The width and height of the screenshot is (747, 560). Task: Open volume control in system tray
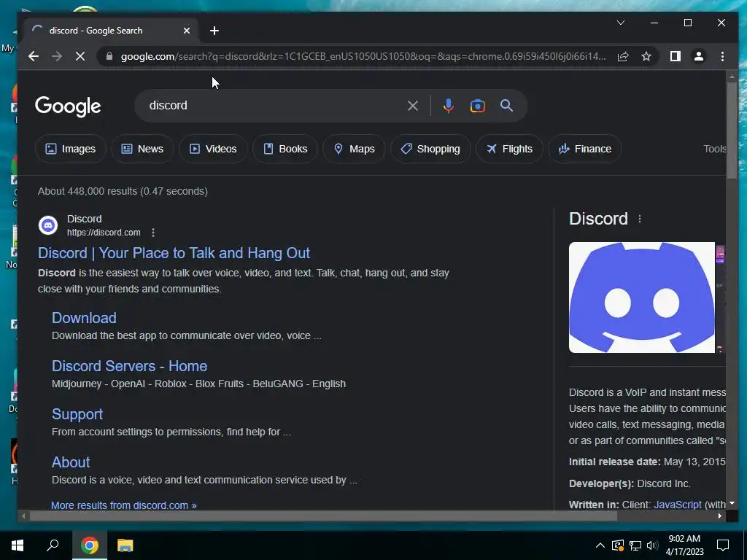(x=652, y=545)
